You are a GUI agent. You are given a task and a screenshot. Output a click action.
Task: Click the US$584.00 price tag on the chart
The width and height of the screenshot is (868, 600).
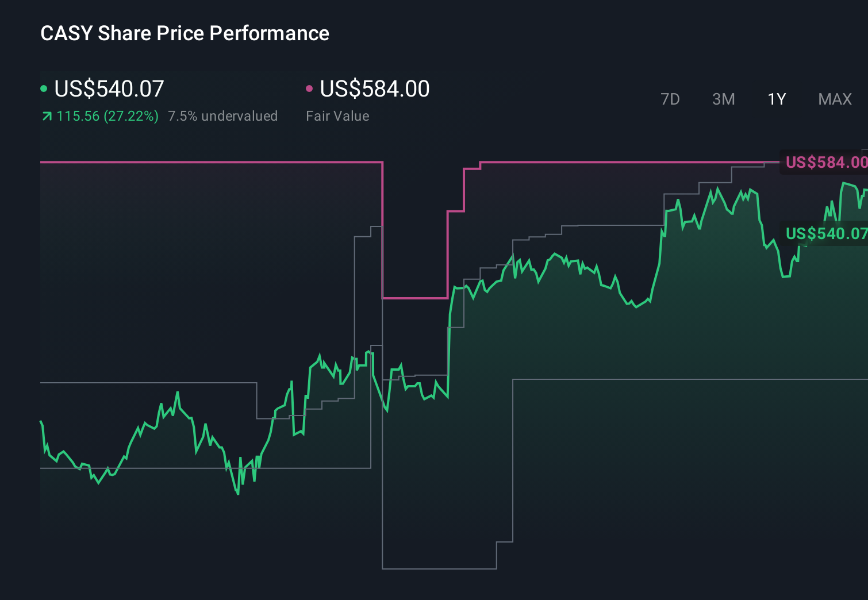[x=825, y=162]
